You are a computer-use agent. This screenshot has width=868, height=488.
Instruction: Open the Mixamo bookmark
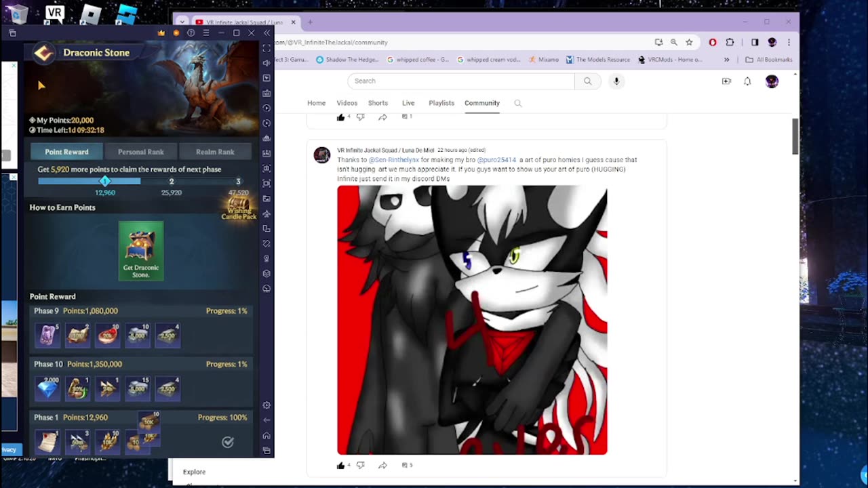click(544, 60)
